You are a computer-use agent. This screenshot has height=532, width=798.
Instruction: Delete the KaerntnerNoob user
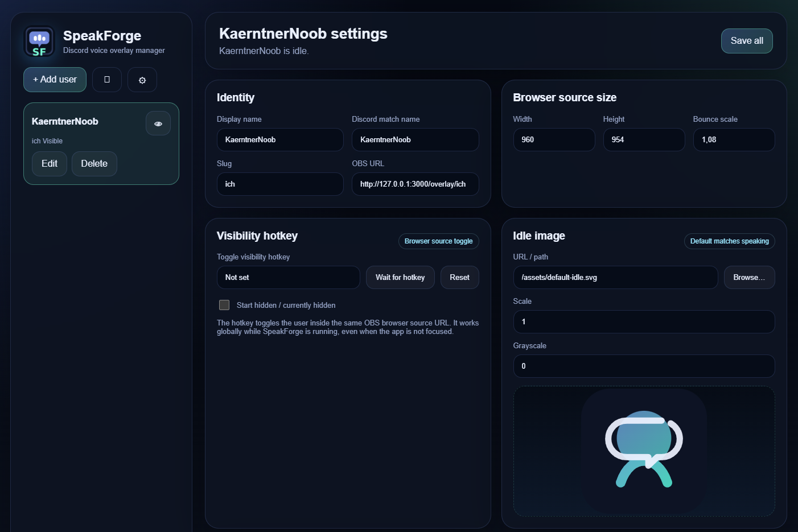coord(94,163)
